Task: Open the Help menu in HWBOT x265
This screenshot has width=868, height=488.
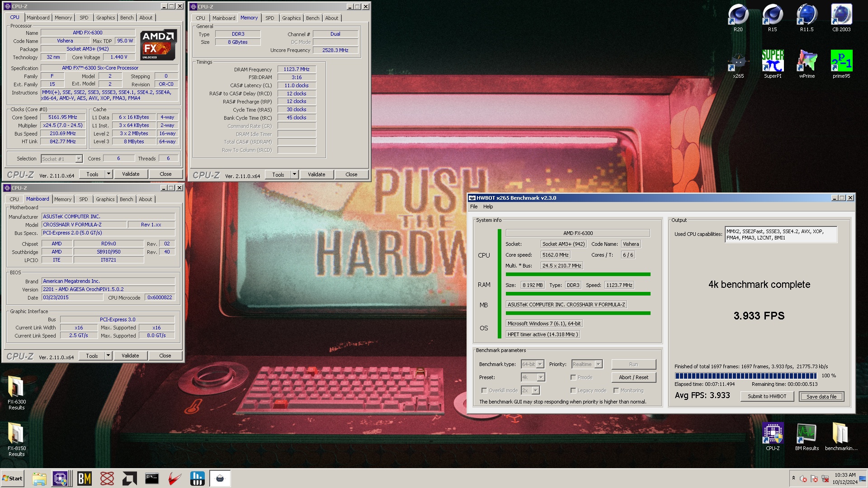Action: point(488,206)
